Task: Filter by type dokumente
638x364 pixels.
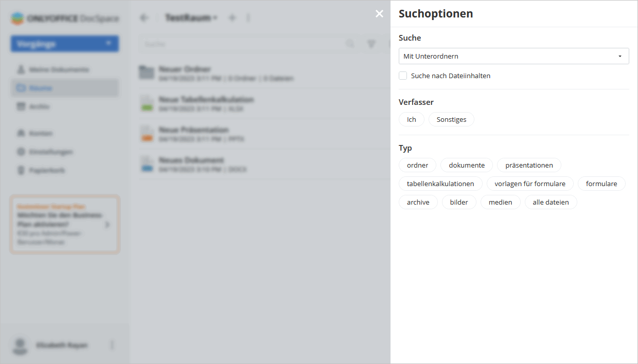Action: click(467, 165)
